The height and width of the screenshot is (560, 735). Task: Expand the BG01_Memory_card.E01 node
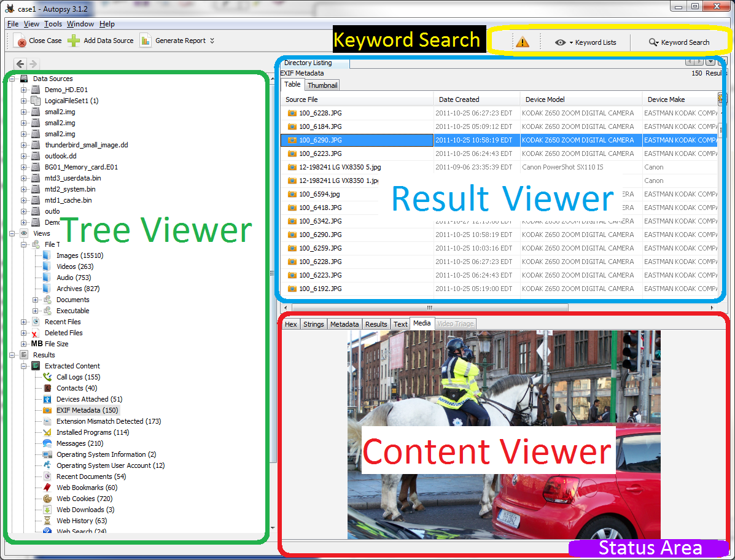[x=23, y=167]
